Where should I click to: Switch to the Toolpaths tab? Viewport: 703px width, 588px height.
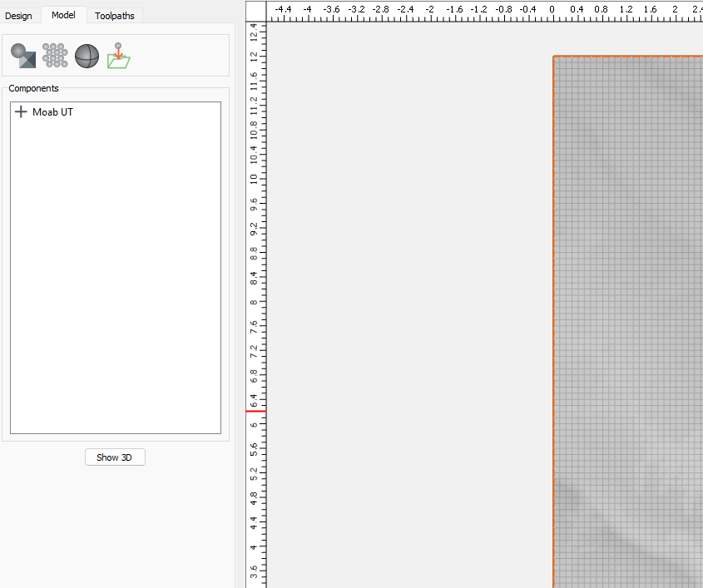point(115,16)
